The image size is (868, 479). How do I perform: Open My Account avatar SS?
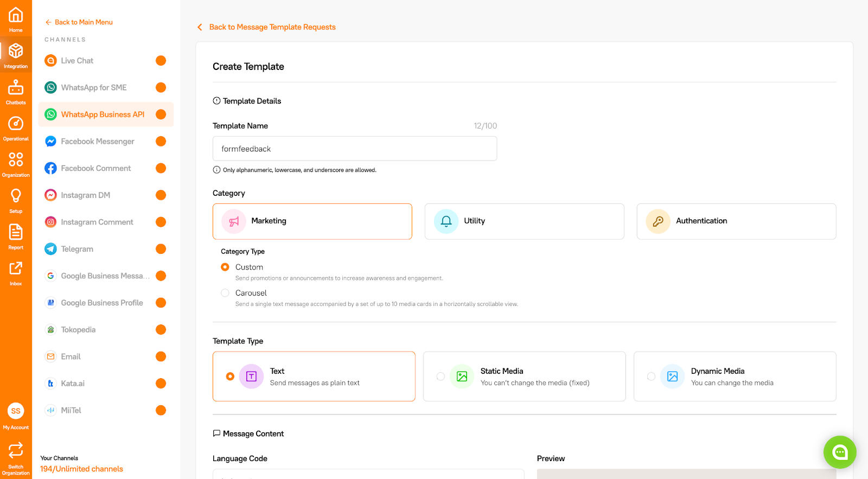coord(16,411)
